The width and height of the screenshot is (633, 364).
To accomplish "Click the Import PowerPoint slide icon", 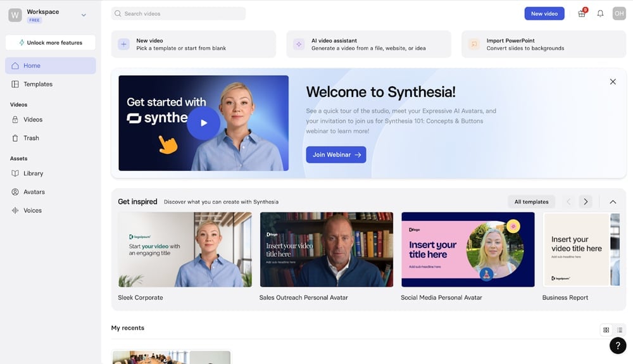I will click(x=474, y=44).
